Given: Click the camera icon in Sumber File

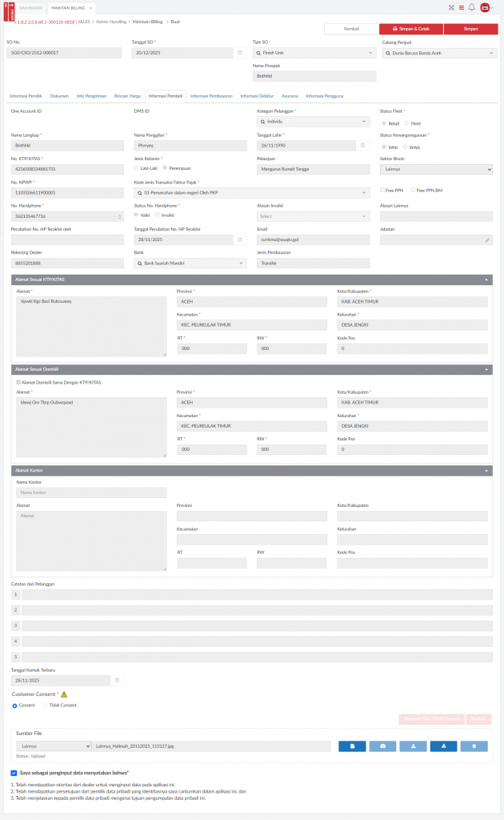Looking at the screenshot, I should 382,746.
